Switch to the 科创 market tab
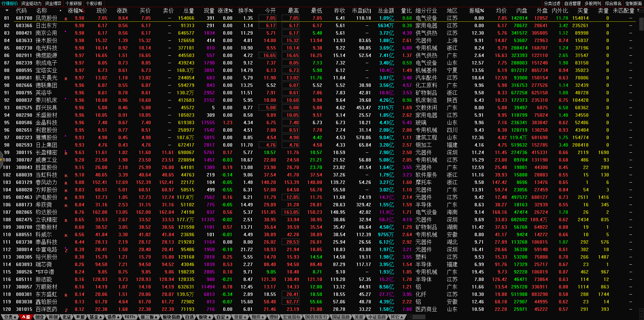Viewport: 644px width, 320px height. tap(53, 317)
